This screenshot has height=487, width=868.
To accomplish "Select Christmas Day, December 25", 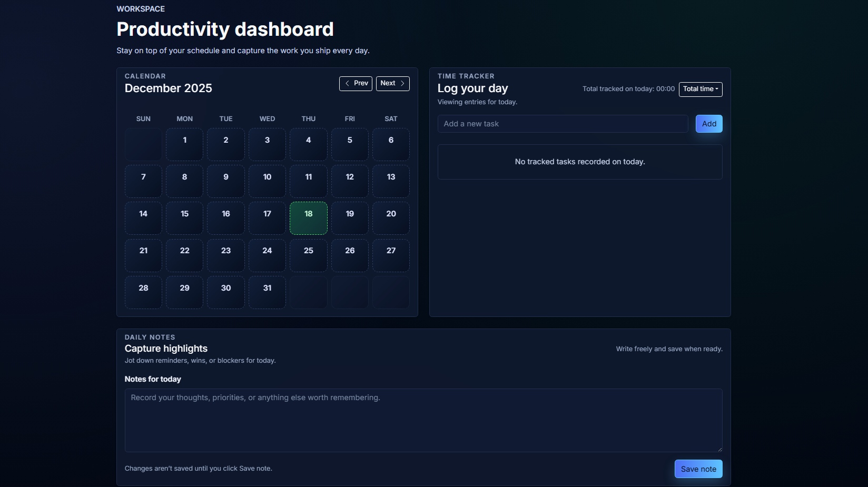I will 308,255.
